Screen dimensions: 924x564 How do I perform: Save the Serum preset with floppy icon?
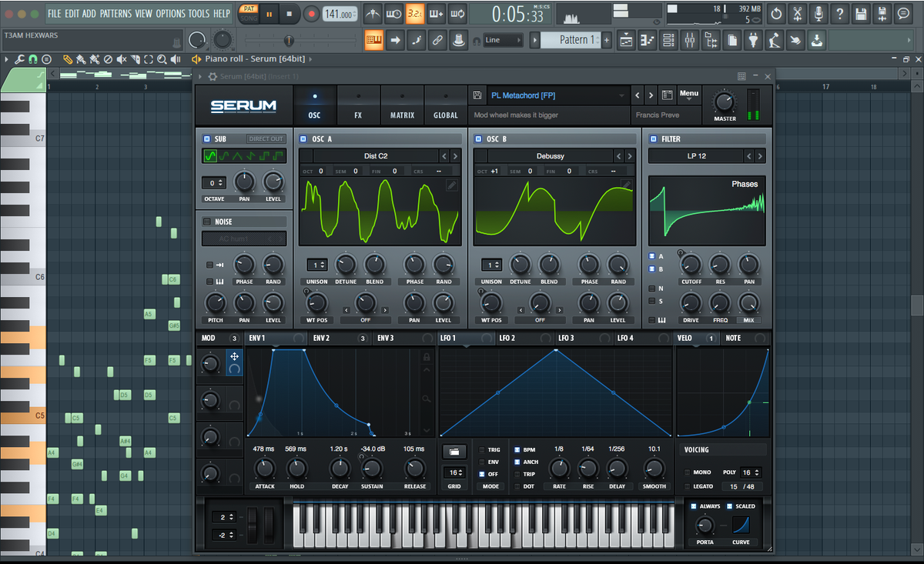click(477, 95)
